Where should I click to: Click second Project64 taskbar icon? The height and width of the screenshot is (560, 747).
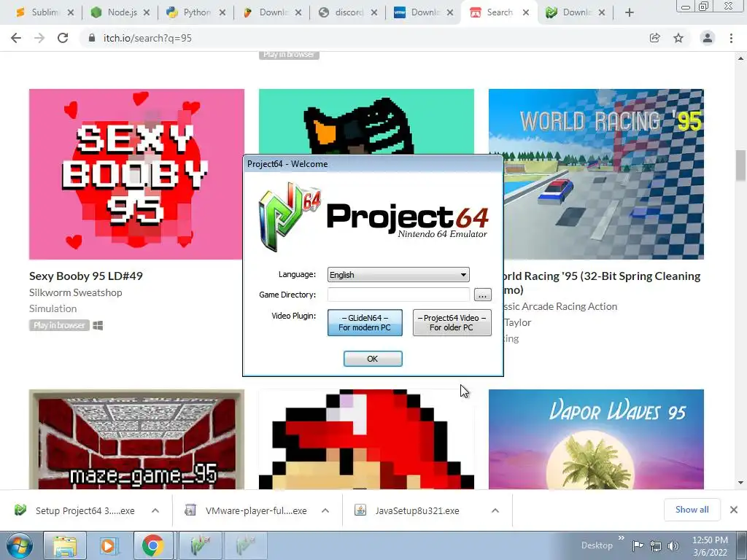coord(244,545)
